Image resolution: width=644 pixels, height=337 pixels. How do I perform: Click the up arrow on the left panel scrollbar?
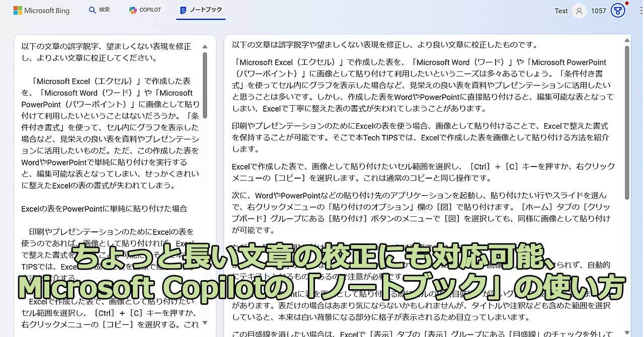coord(204,46)
